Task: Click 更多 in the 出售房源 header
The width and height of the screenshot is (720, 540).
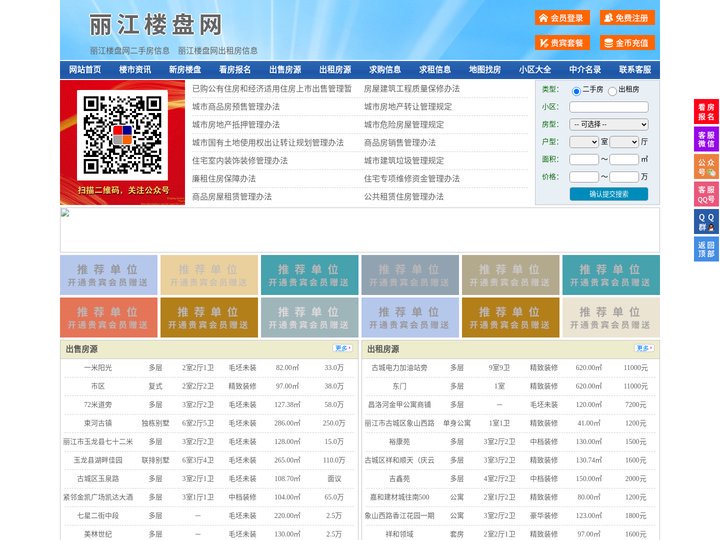Action: click(343, 349)
